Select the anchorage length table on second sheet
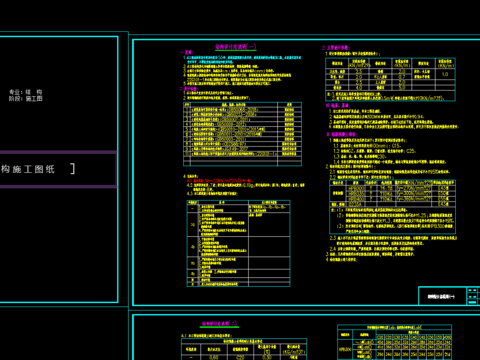Viewport: 480px width, 360px height. (x=394, y=342)
